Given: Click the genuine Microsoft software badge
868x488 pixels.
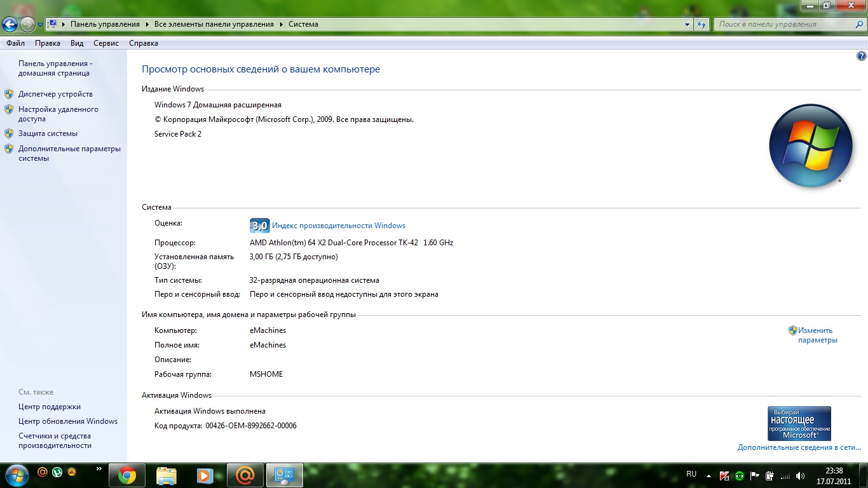Looking at the screenshot, I should pos(799,423).
